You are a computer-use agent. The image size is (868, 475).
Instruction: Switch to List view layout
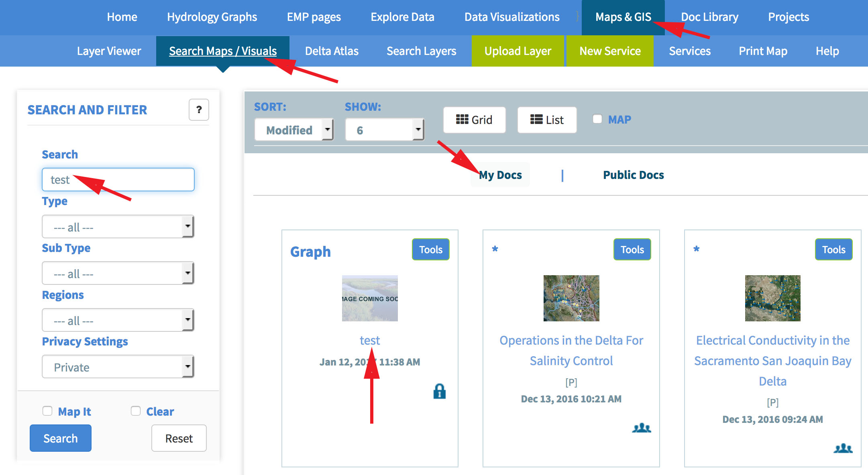click(x=547, y=120)
